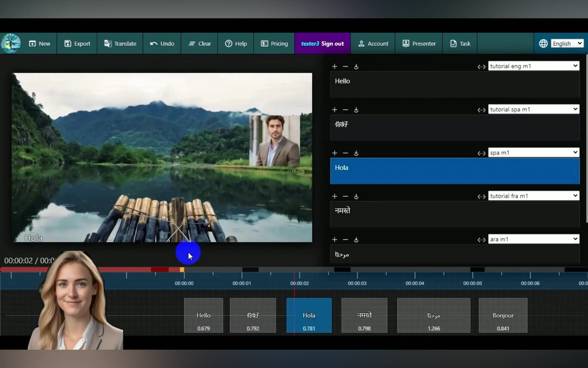Click plus icon above नमस्ते subtitle

click(335, 197)
